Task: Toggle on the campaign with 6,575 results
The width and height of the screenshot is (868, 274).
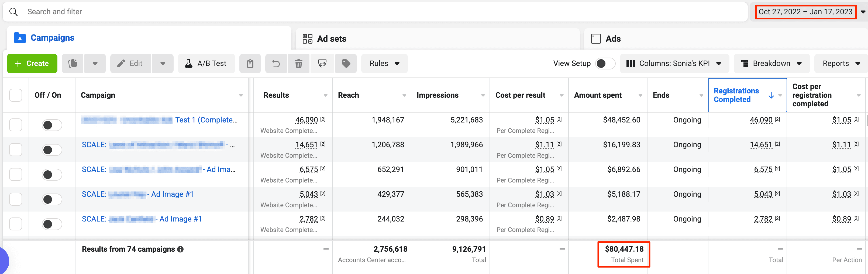Action: click(x=52, y=175)
